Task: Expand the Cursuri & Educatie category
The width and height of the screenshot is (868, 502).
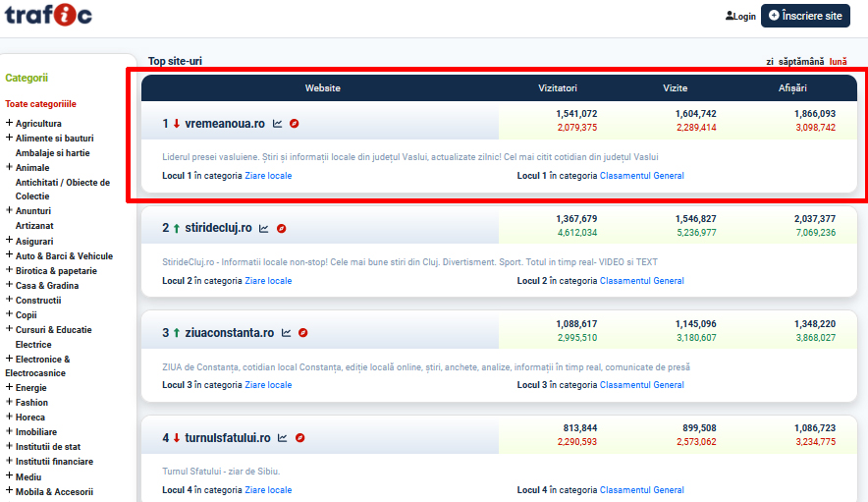Action: [x=9, y=328]
